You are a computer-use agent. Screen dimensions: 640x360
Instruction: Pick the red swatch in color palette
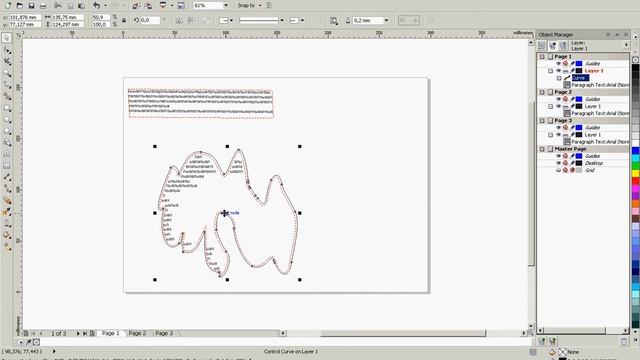point(636,181)
